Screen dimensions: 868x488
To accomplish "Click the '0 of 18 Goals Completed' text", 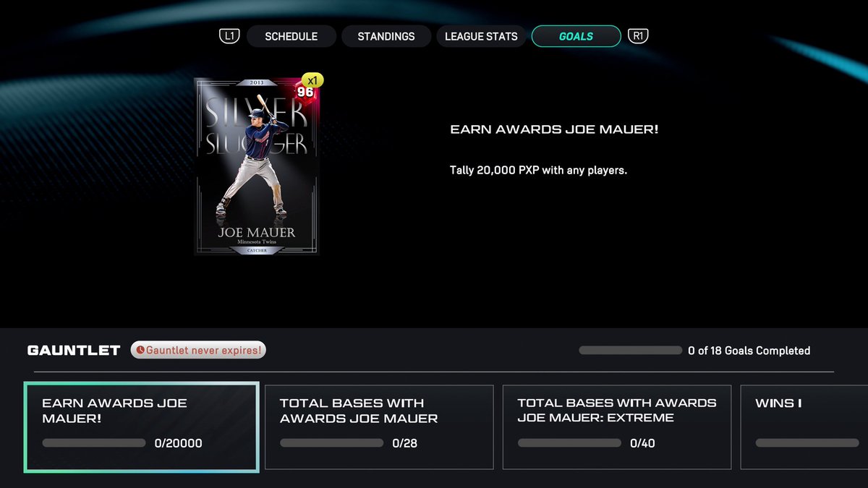I will point(749,351).
